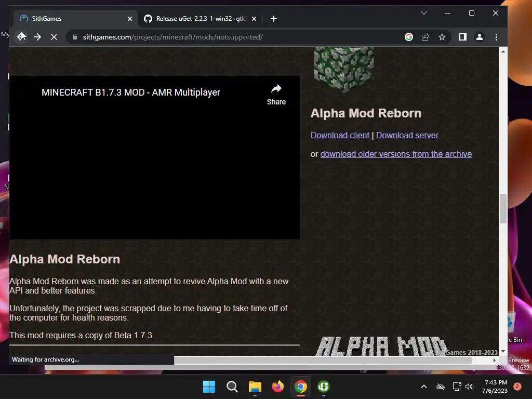Close the SithGames tab
Screen dimensions: 532x399
coord(129,19)
